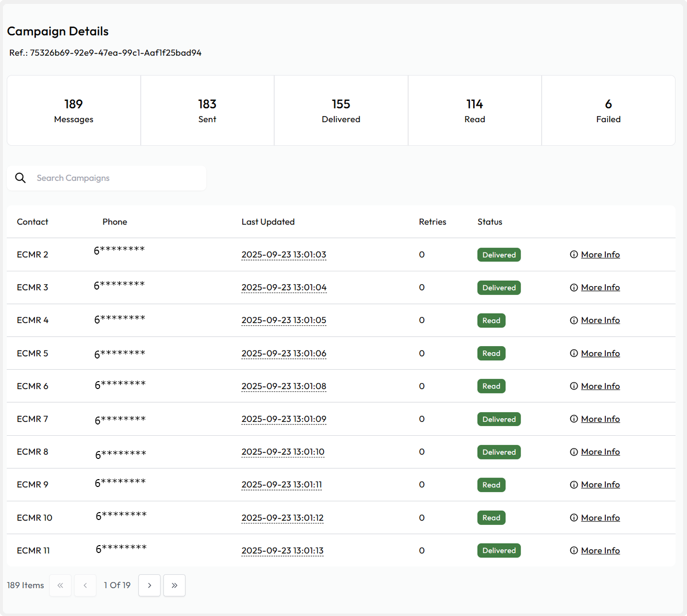Go to the next page arrow

[x=149, y=585]
